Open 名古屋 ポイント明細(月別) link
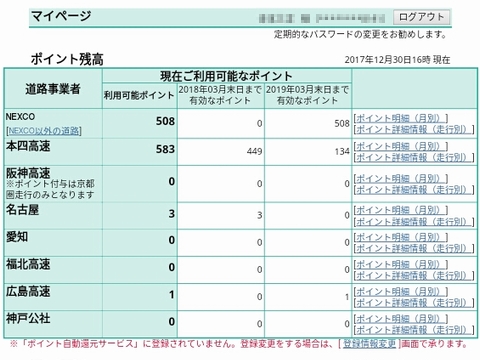Viewport: 480px width, 360px height. [401, 210]
